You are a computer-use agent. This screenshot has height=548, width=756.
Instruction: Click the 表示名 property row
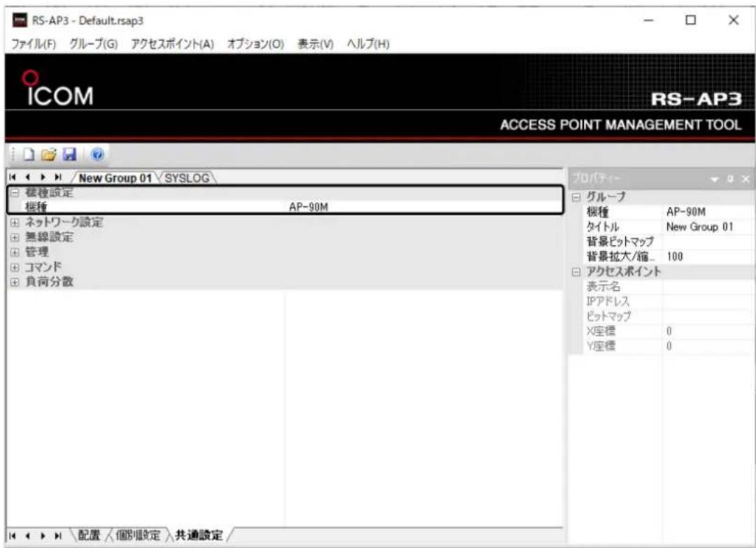click(x=669, y=287)
